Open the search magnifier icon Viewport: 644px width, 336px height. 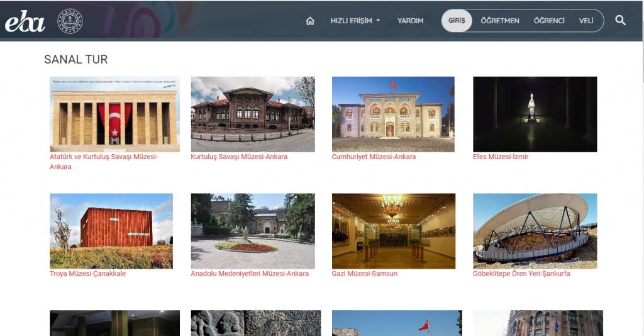620,20
